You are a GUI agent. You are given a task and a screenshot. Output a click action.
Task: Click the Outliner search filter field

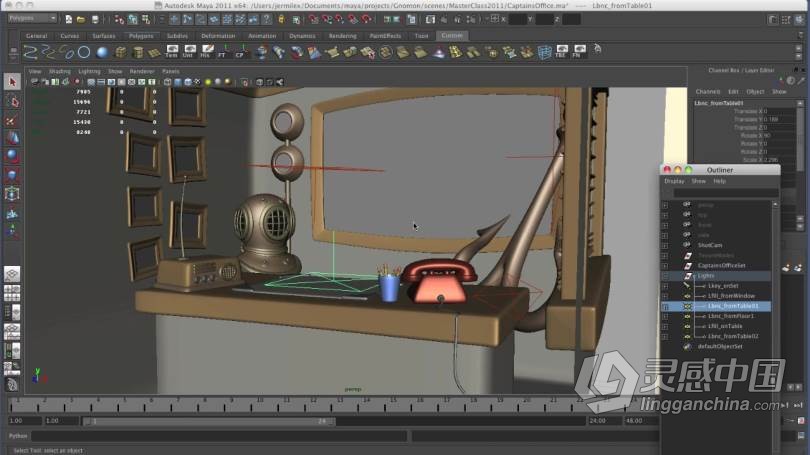726,193
